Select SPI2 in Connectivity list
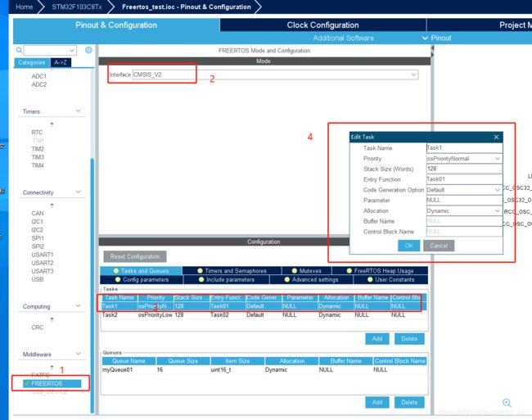532x420 pixels. click(38, 246)
